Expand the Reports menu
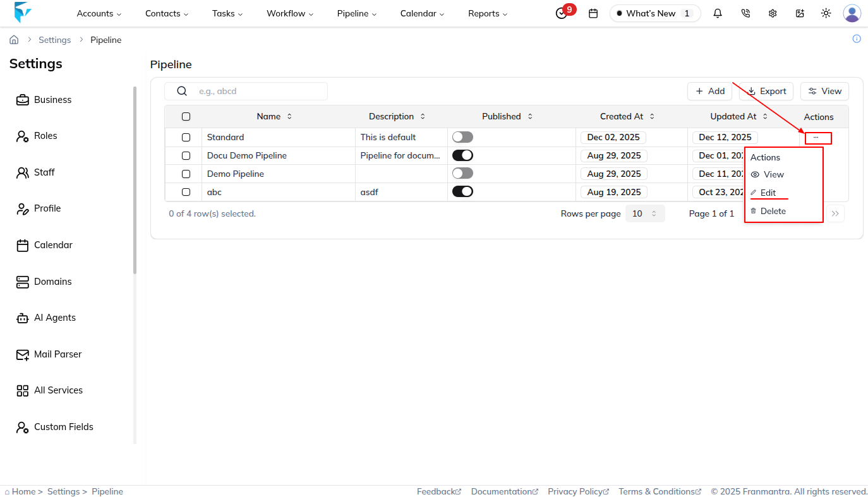The width and height of the screenshot is (868, 497). click(488, 13)
